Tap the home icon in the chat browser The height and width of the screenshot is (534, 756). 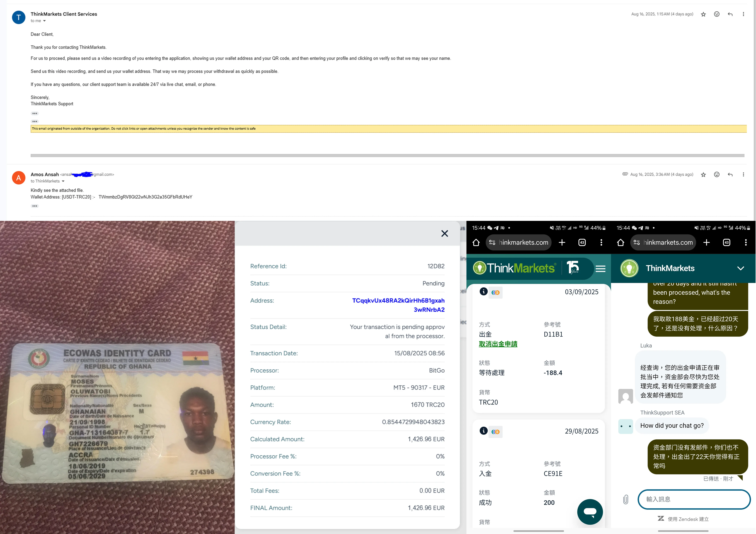point(620,243)
